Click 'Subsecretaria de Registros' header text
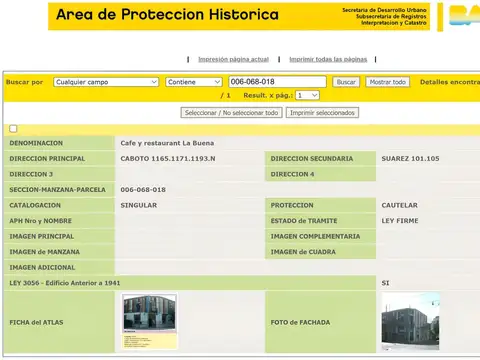This screenshot has height=360, width=480. [x=391, y=16]
